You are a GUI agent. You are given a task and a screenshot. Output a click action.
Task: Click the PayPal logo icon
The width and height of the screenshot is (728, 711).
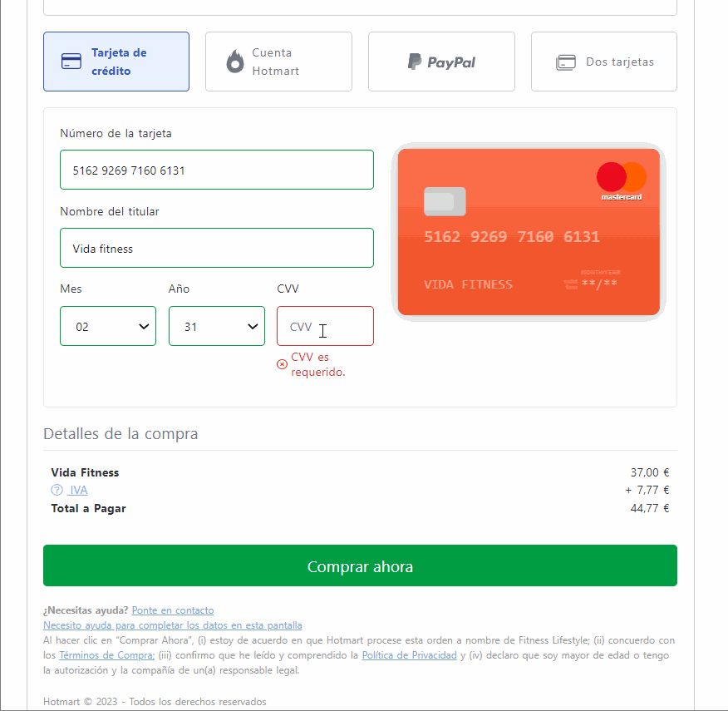coord(415,62)
